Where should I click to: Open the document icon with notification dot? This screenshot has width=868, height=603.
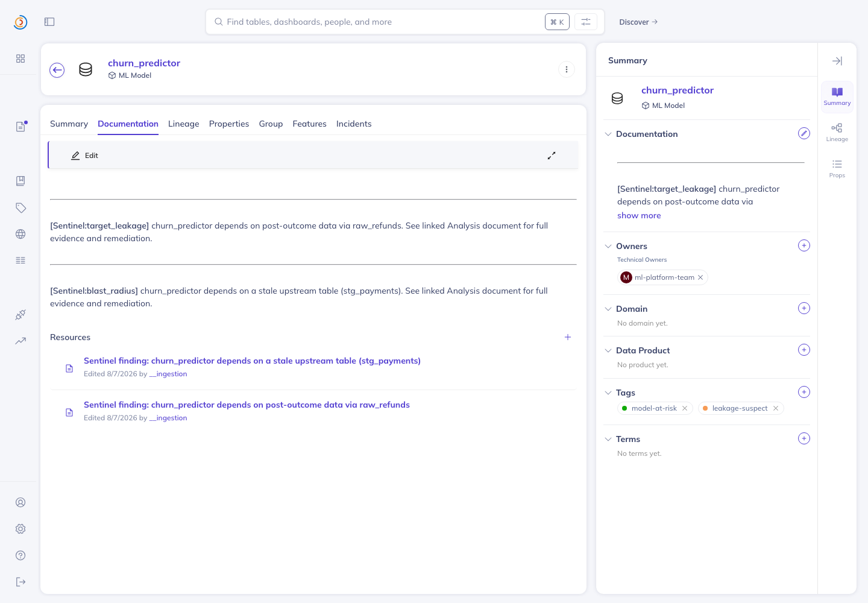[20, 127]
